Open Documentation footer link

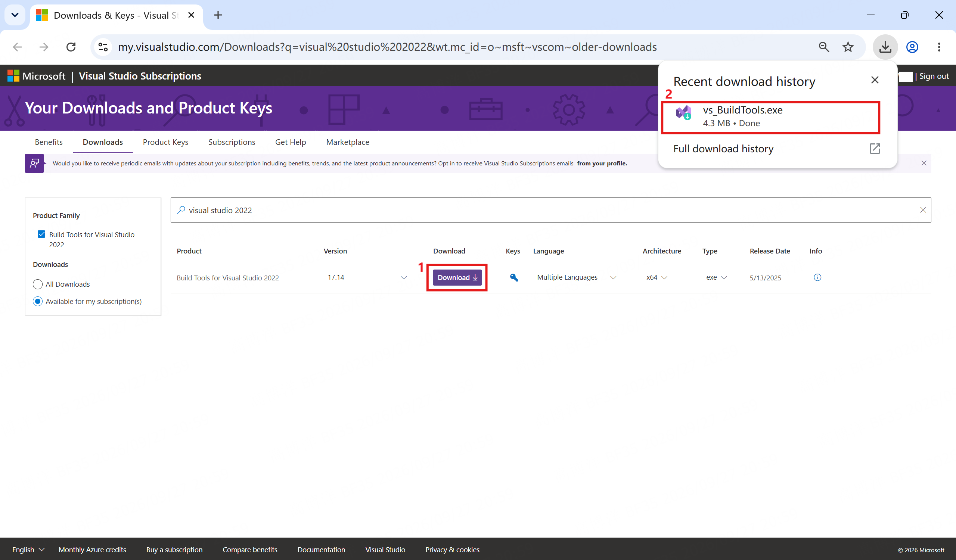click(321, 550)
